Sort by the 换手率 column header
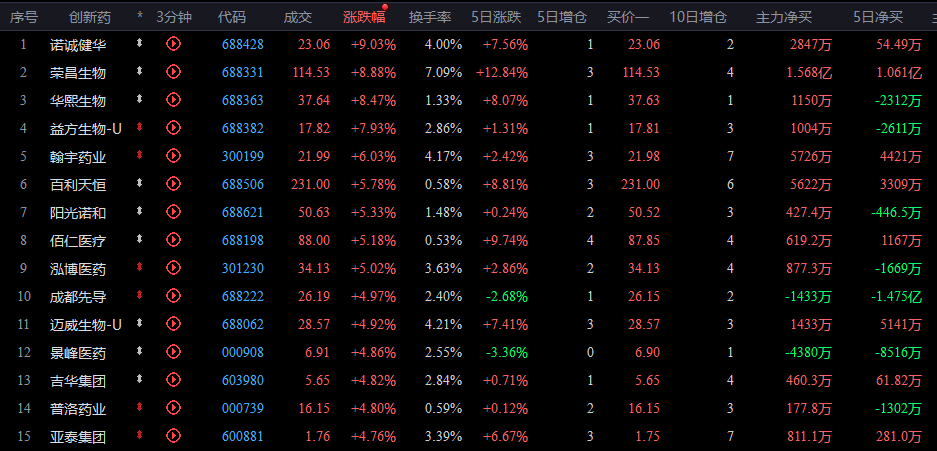Viewport: 937px width, 451px height. pyautogui.click(x=430, y=17)
